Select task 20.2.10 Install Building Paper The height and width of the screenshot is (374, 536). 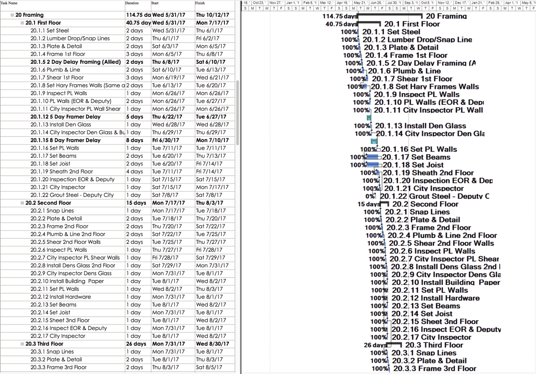pos(67,281)
